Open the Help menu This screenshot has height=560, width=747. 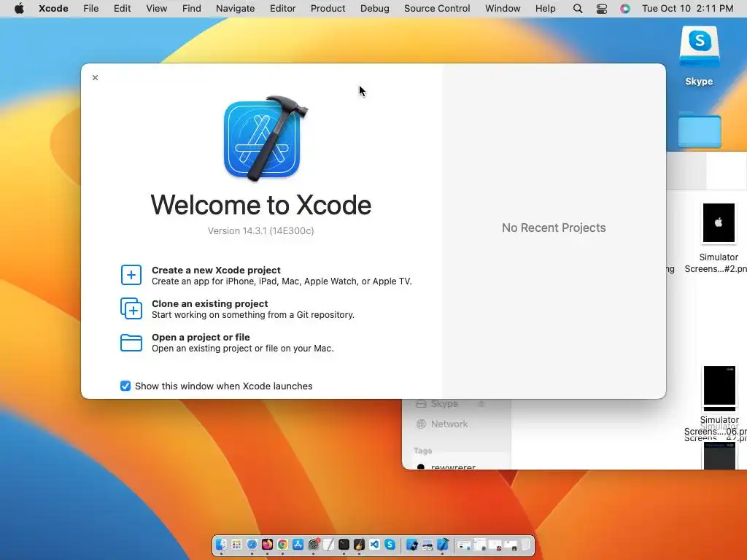(x=545, y=9)
